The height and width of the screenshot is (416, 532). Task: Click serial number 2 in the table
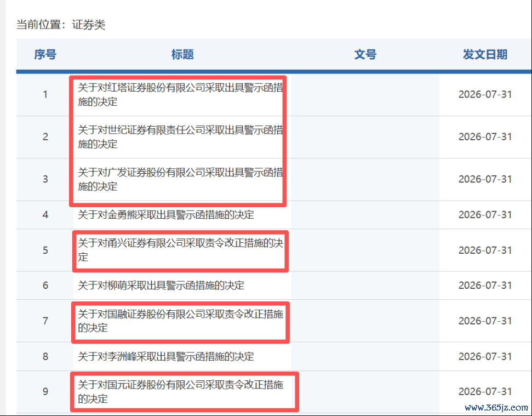pos(45,136)
